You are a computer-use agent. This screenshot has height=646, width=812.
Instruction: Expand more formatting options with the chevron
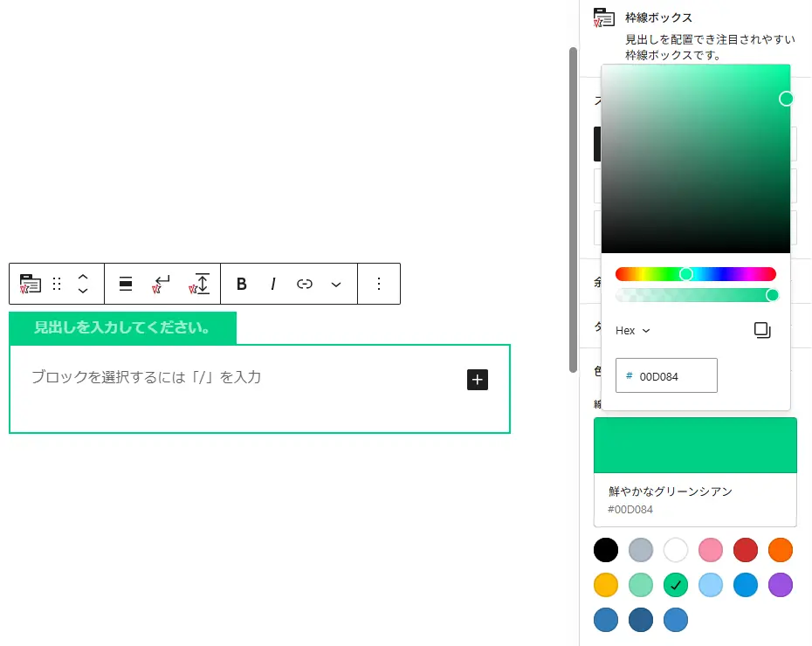pyautogui.click(x=336, y=284)
